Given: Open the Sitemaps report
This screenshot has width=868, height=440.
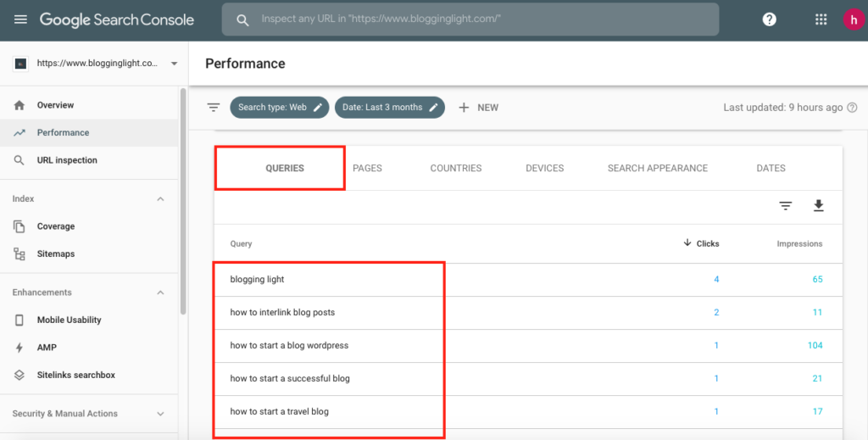Looking at the screenshot, I should 89,254.
